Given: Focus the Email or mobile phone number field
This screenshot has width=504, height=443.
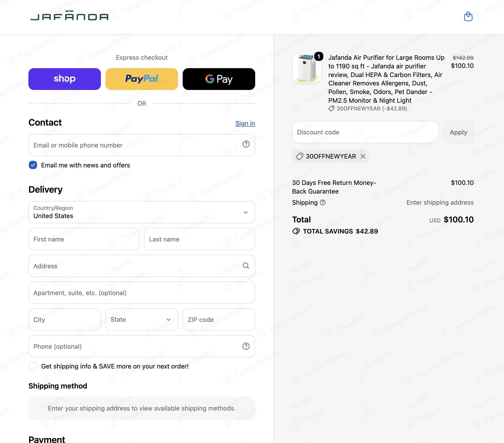Looking at the screenshot, I should pos(142,145).
